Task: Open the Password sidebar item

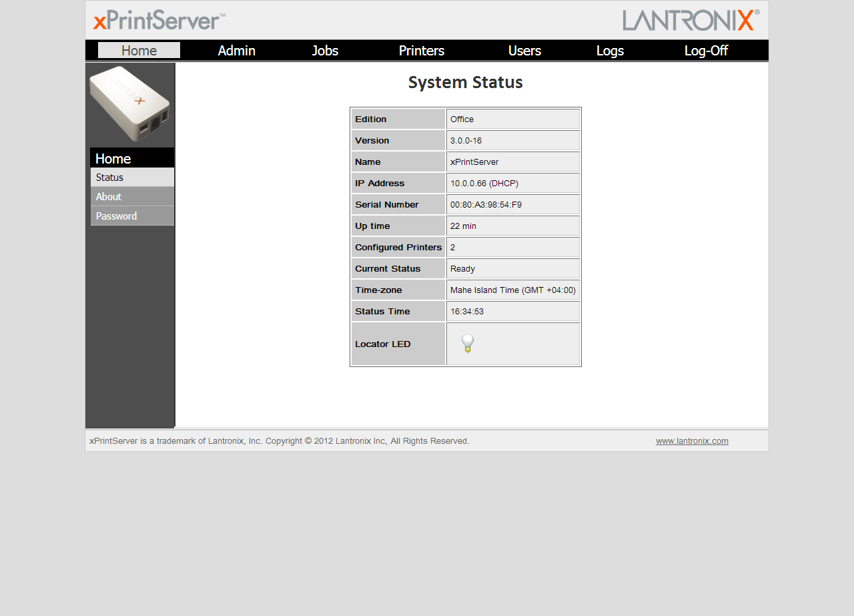Action: pos(132,216)
